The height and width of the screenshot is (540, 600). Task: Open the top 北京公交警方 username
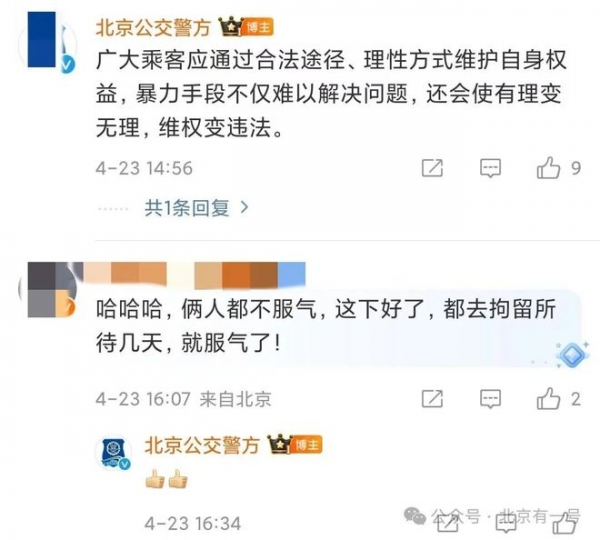tap(153, 28)
